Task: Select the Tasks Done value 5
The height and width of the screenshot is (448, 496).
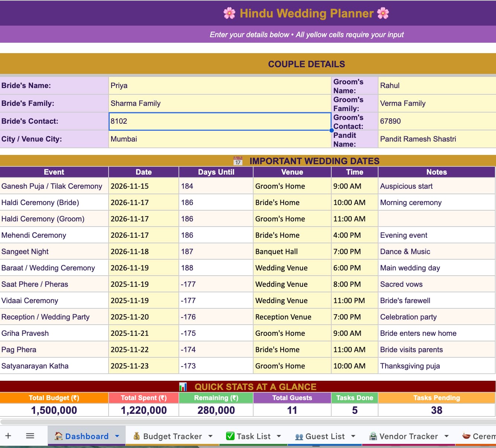Action: (355, 410)
